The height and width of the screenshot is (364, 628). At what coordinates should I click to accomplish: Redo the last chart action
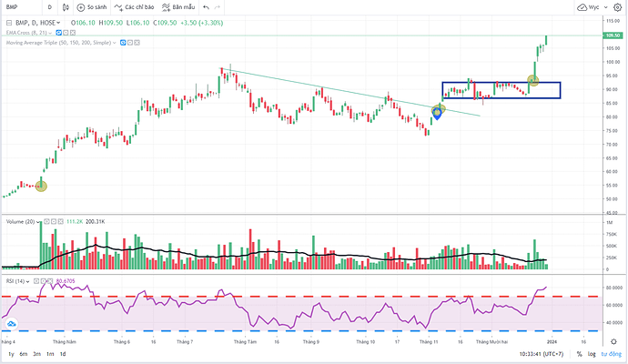click(x=218, y=7)
